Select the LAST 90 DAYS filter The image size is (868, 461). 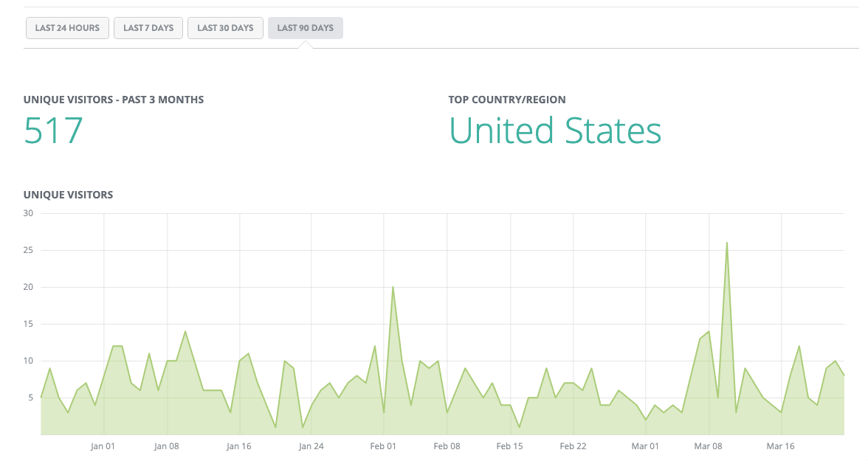pyautogui.click(x=305, y=27)
